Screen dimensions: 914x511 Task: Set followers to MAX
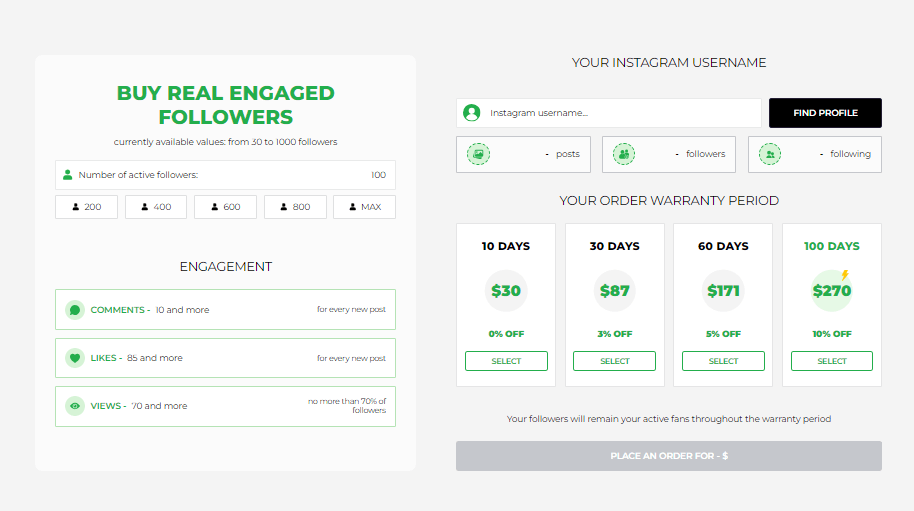tap(364, 207)
